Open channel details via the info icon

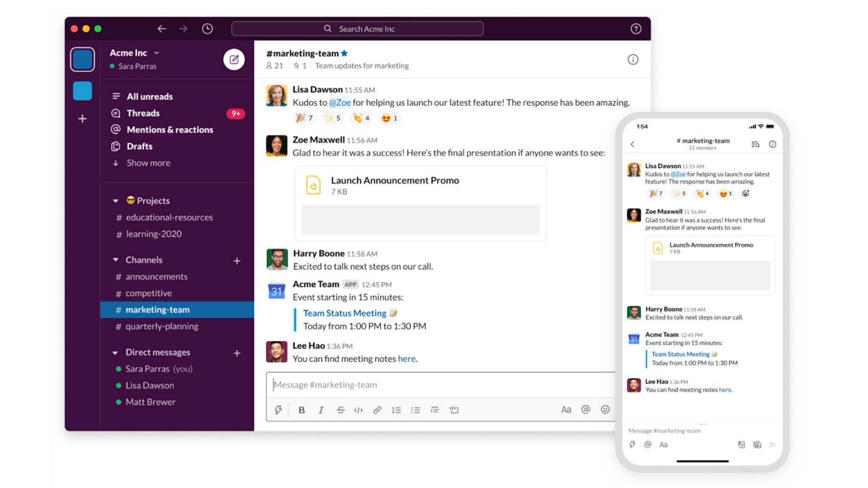[633, 60]
